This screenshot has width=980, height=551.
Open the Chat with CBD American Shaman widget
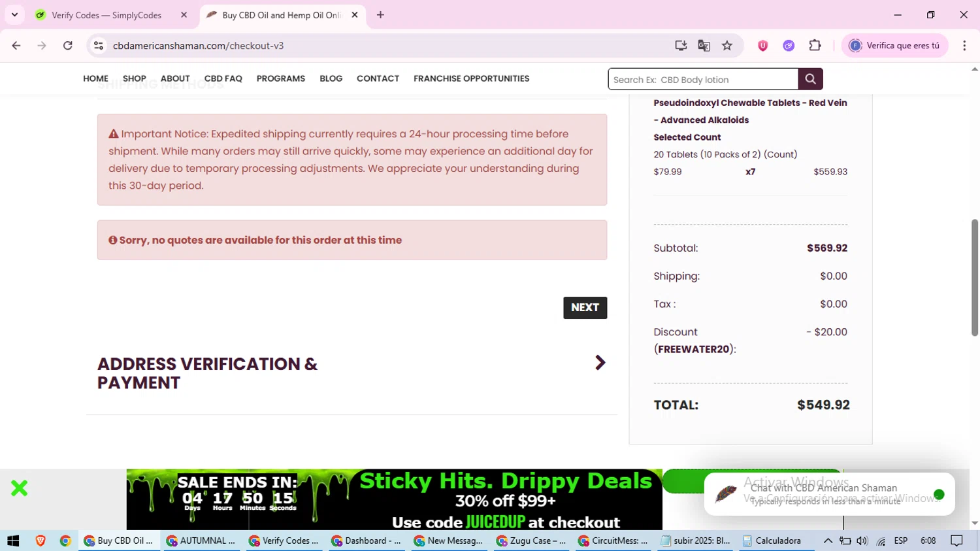click(x=829, y=494)
